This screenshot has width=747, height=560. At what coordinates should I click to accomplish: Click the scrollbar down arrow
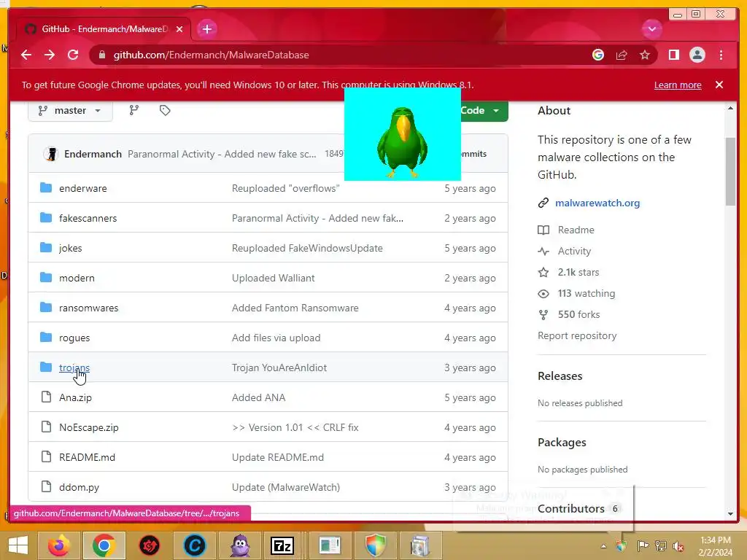pos(730,514)
